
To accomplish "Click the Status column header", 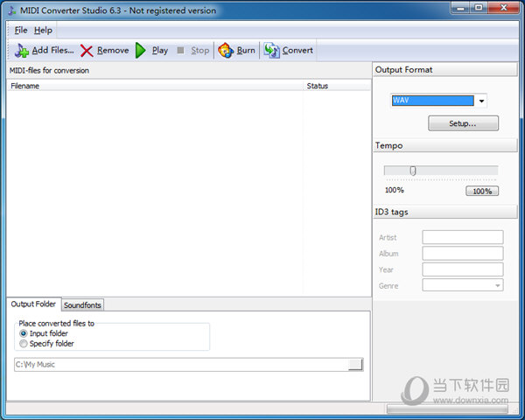I will tap(337, 86).
